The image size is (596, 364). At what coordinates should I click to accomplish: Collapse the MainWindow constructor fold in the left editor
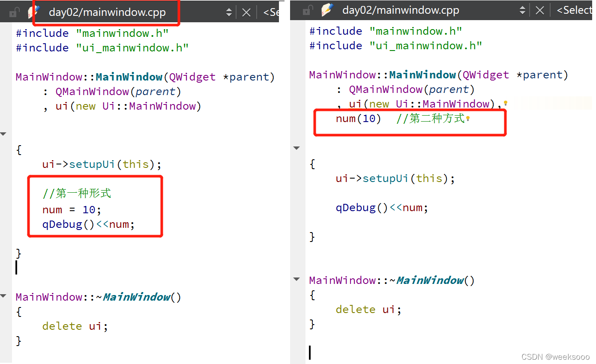3,134
